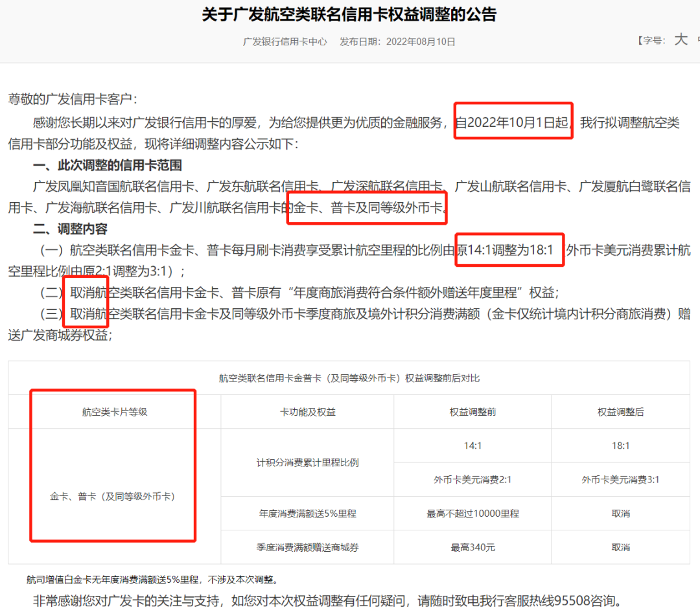Click 取消 in the annual mileage row
The width and height of the screenshot is (700, 612).
621,514
